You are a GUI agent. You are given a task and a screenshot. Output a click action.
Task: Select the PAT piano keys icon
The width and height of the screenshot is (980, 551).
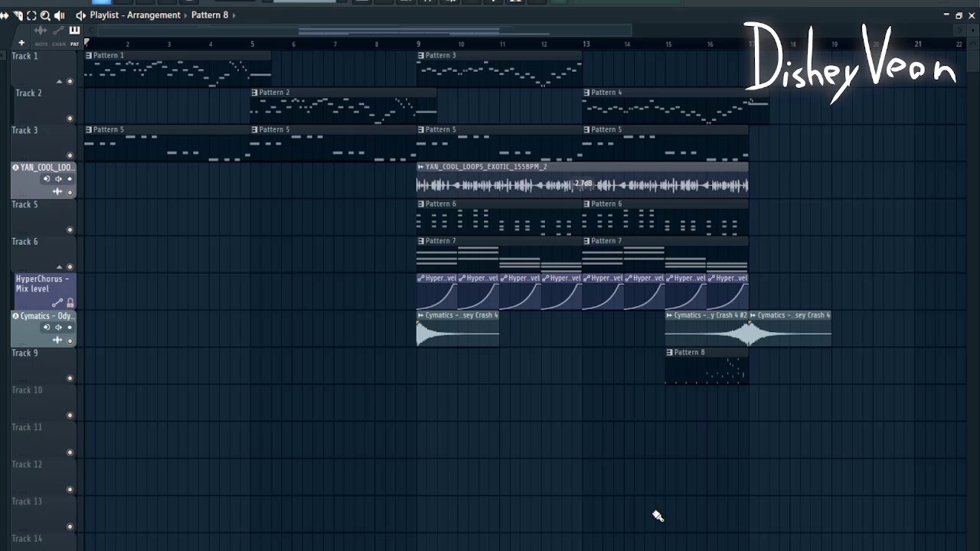click(74, 31)
